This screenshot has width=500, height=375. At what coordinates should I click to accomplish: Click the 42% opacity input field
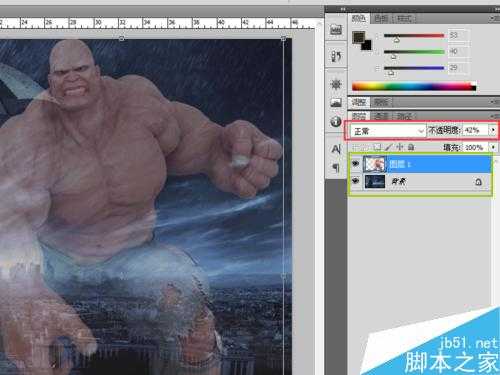pyautogui.click(x=475, y=130)
